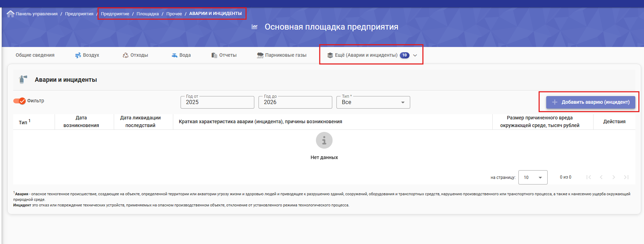The height and width of the screenshot is (244, 644).
Task: Click Дата ликвидации последствий column header
Action: click(x=141, y=121)
